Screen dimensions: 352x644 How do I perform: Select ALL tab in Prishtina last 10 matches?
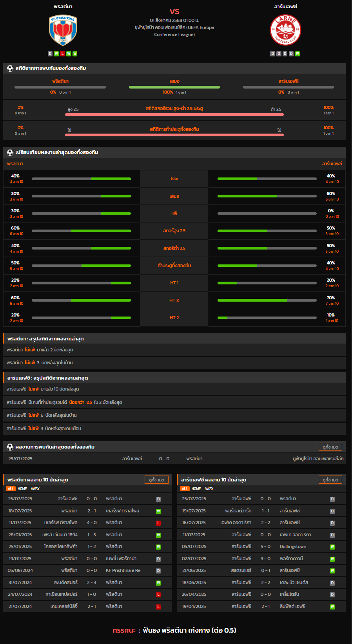[11, 489]
